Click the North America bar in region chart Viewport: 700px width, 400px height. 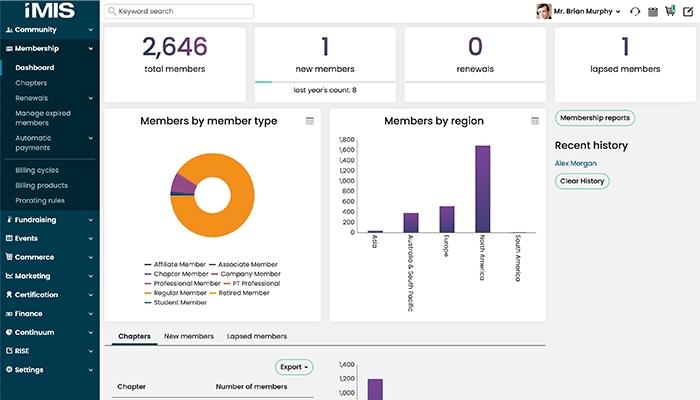(x=483, y=189)
